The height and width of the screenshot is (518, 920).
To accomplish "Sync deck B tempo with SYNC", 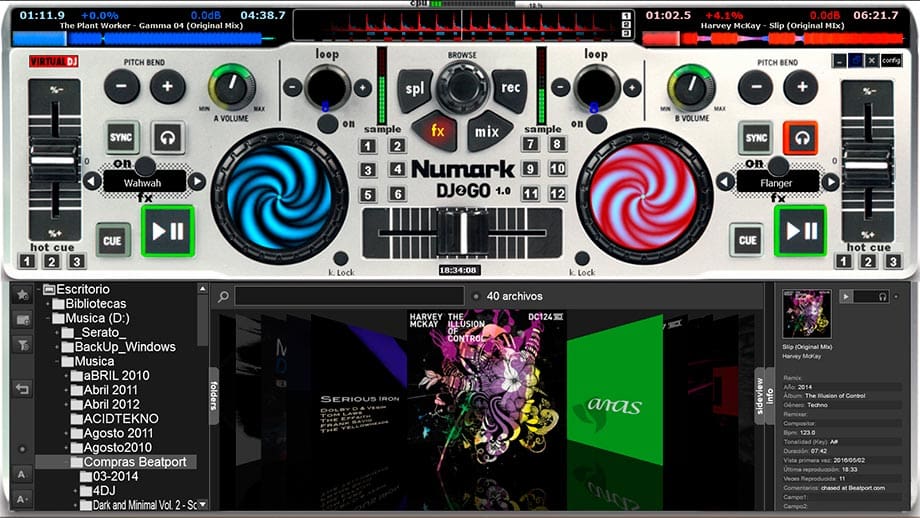I will click(756, 138).
